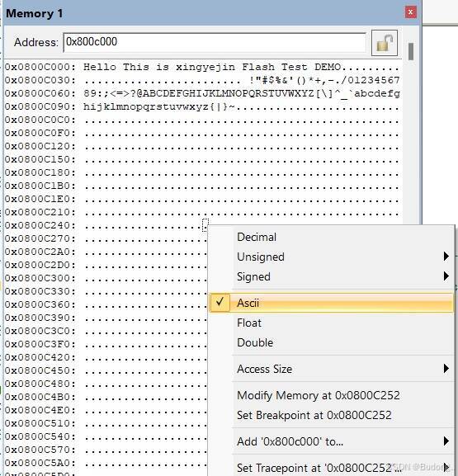The image size is (458, 476).
Task: Click memory row address 0x0800C0C0
Action: [x=40, y=120]
